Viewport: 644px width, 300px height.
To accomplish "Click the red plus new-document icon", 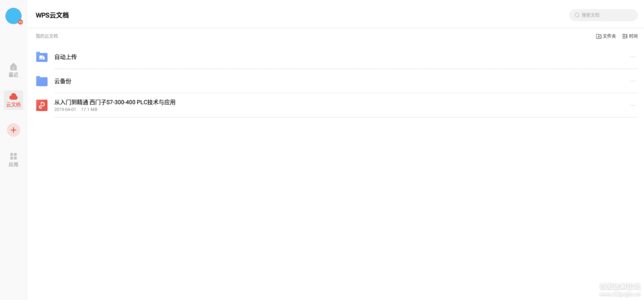I will tap(13, 130).
